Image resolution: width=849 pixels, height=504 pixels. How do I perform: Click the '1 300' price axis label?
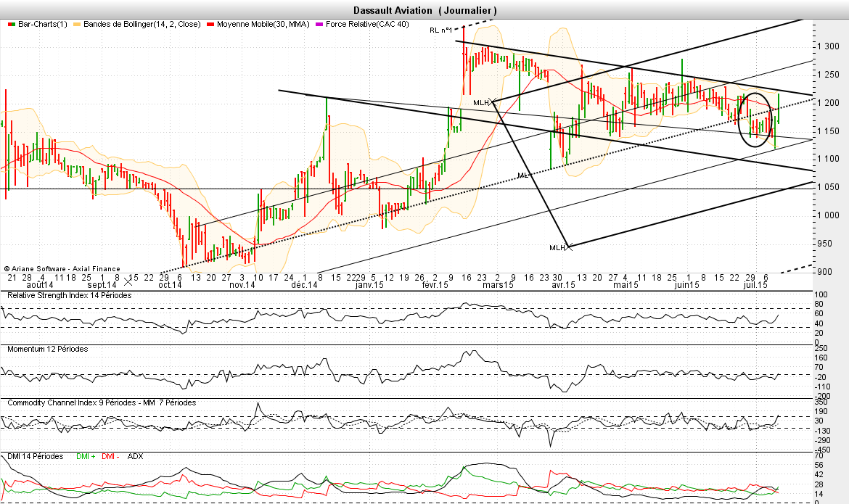(x=829, y=46)
